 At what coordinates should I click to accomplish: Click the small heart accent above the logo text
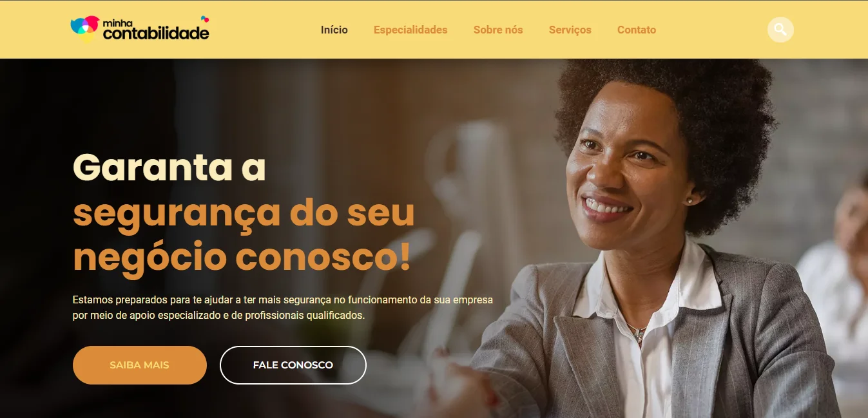pyautogui.click(x=205, y=19)
